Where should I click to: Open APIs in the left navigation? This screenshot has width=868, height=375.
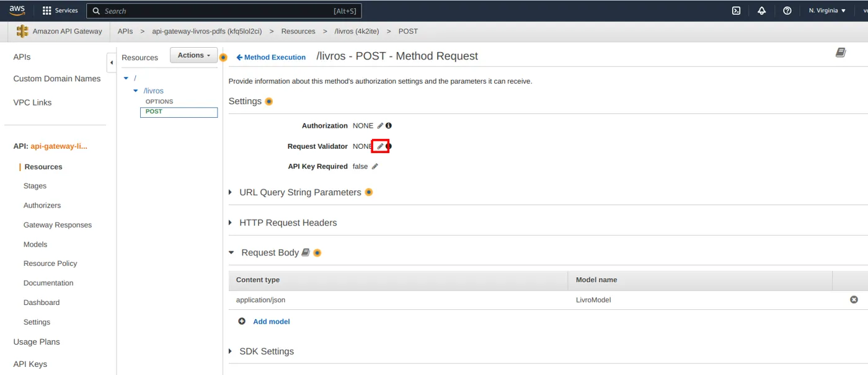click(x=22, y=56)
